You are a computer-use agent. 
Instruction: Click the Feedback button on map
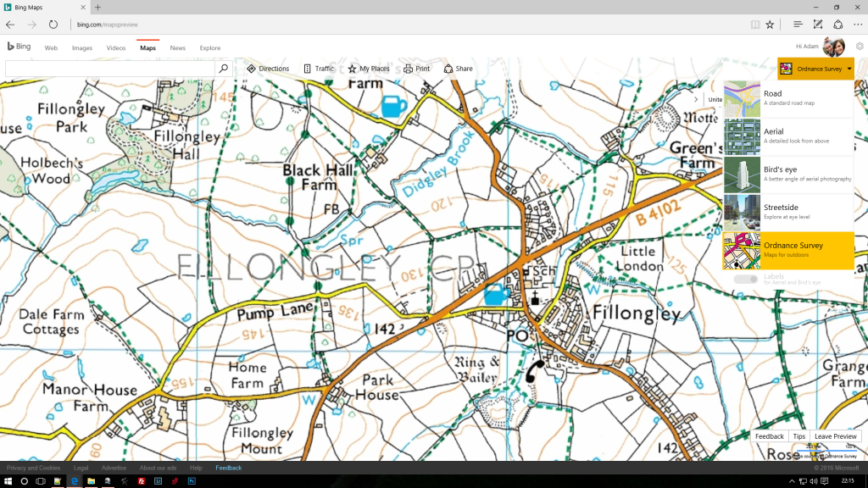tap(770, 436)
